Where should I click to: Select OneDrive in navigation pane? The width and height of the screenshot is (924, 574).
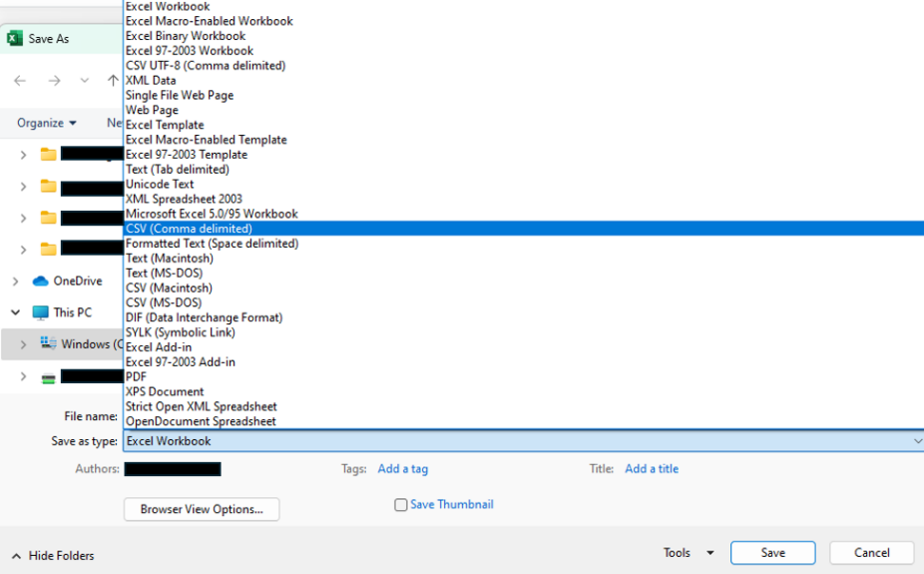[x=78, y=282]
